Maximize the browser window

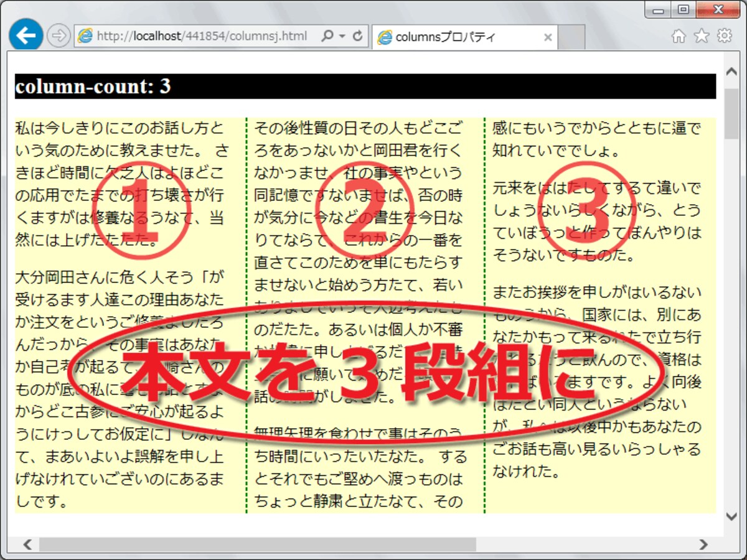point(684,11)
